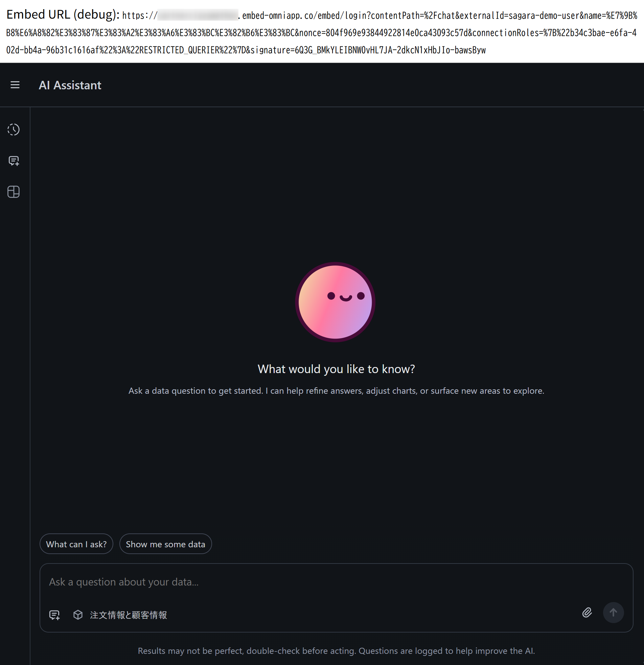Attach a file with the paperclip icon
Image resolution: width=644 pixels, height=665 pixels.
point(587,613)
